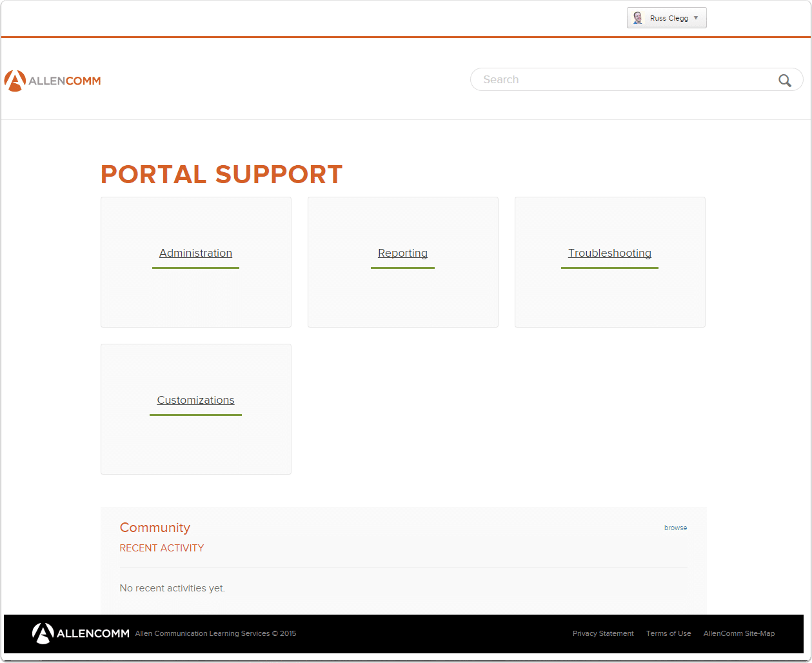Click the white AllenComm logo in the footer
Image resolution: width=812 pixels, height=663 pixels.
81,633
